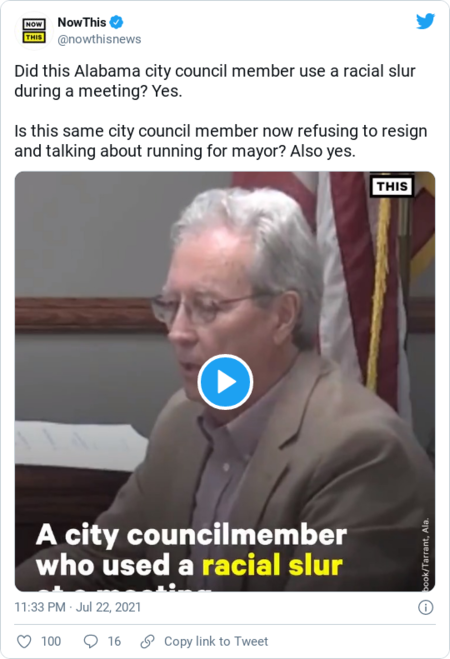This screenshot has width=450, height=659.
Task: Click the THIS watermark in video
Action: (392, 186)
